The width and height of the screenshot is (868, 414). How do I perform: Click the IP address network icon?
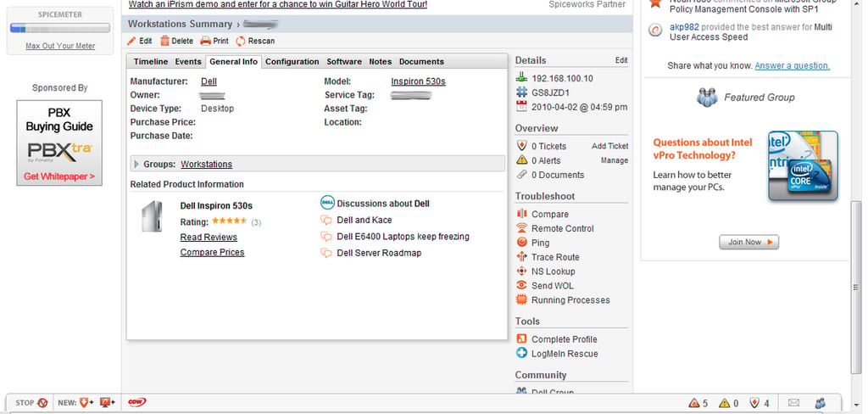pos(521,78)
